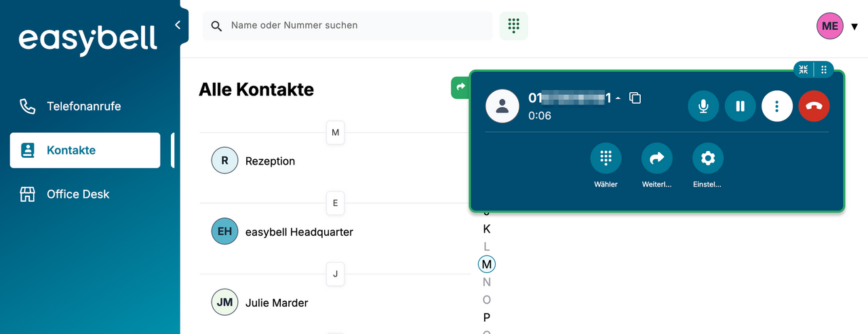The image size is (868, 334).
Task: Click the name or number search field
Action: tap(353, 26)
